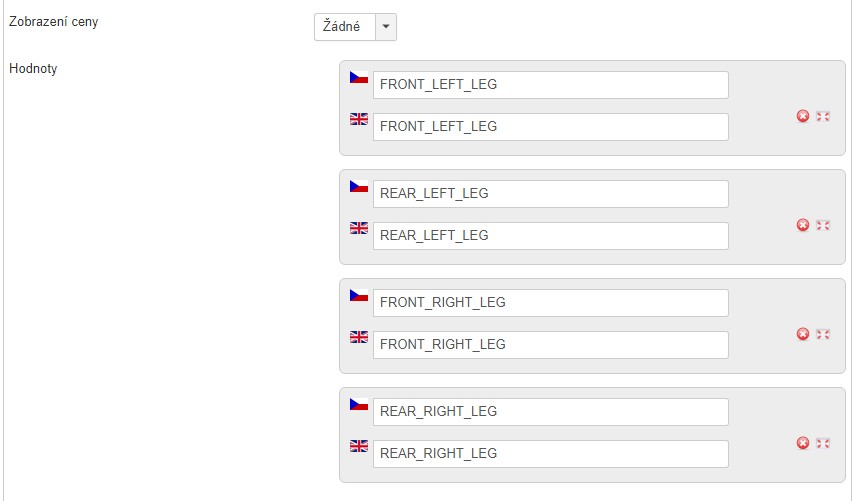Edit the English FRONT_RIGHT_LEG value field
Image resolution: width=864 pixels, height=501 pixels.
[550, 345]
